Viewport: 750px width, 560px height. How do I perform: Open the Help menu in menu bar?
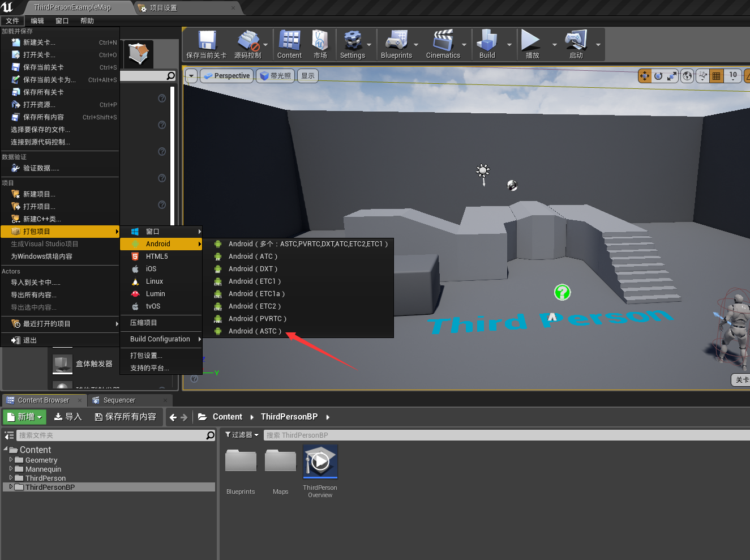point(87,21)
